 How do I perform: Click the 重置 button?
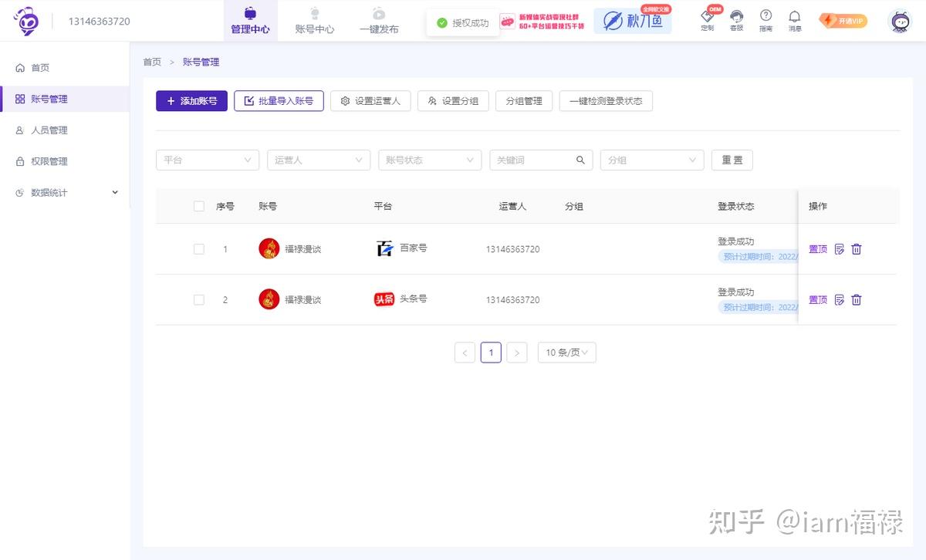coord(732,160)
